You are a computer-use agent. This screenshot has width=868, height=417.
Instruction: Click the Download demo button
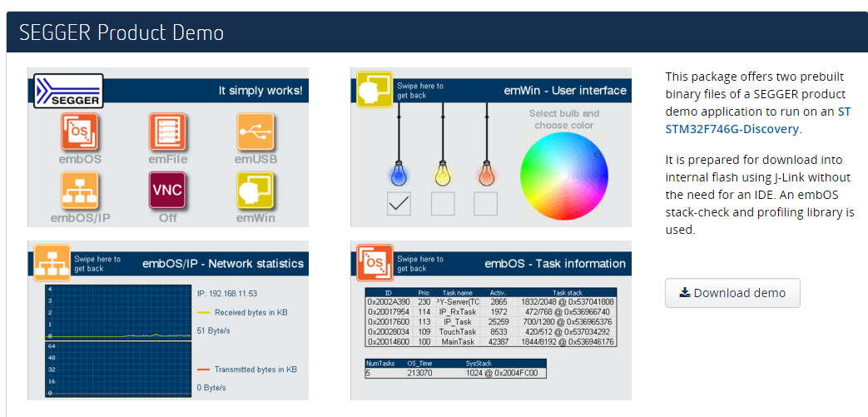pos(732,293)
